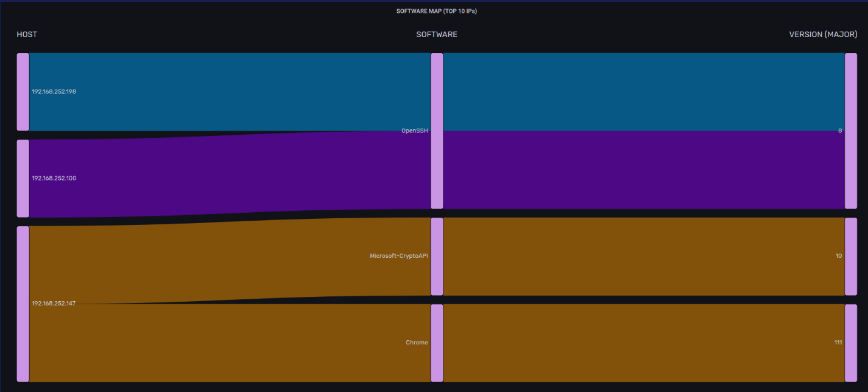Select flow from Microsoft-CryptoAPI to version 10
The image size is (868, 392).
point(640,256)
